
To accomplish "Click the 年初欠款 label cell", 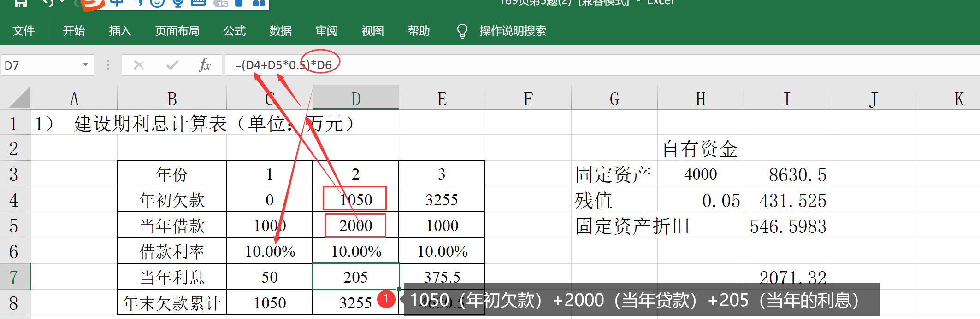I will 172,199.
